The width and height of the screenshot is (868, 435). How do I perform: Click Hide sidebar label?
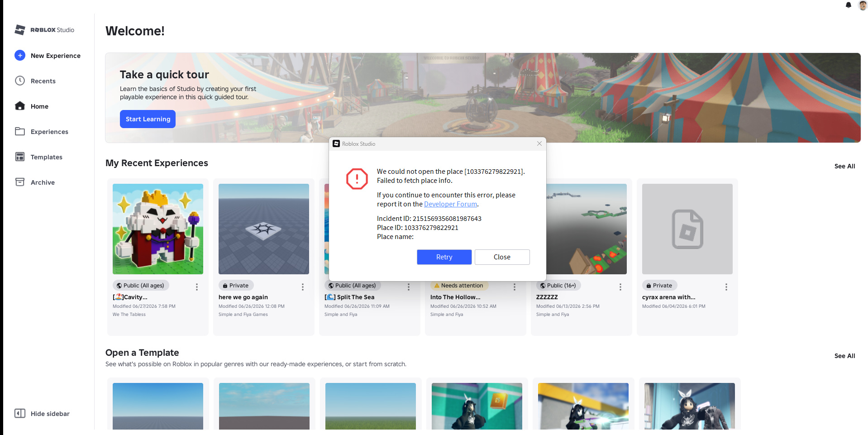click(50, 414)
